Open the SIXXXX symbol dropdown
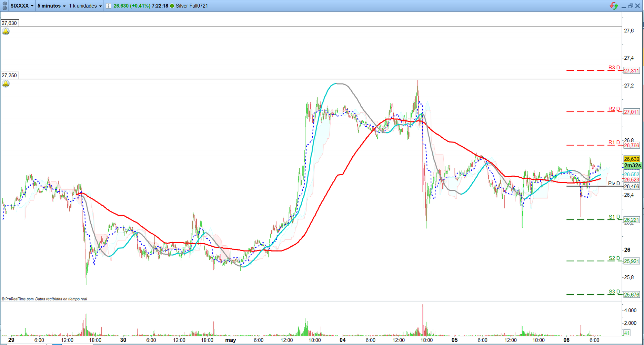644x345 pixels. (22, 6)
